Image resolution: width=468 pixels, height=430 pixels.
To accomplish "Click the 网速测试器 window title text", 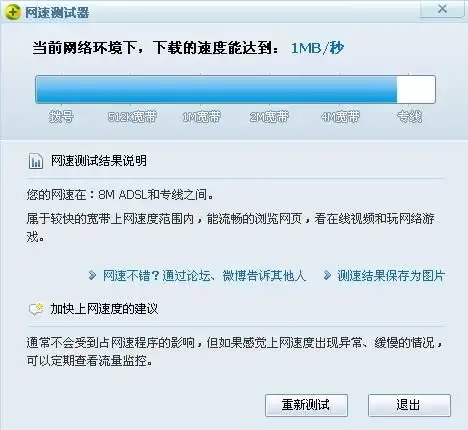I will pos(57,13).
